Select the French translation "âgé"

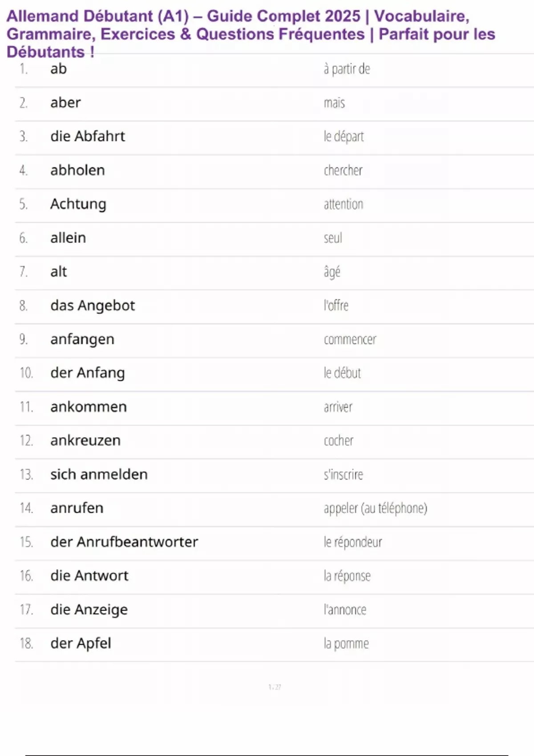coord(332,272)
